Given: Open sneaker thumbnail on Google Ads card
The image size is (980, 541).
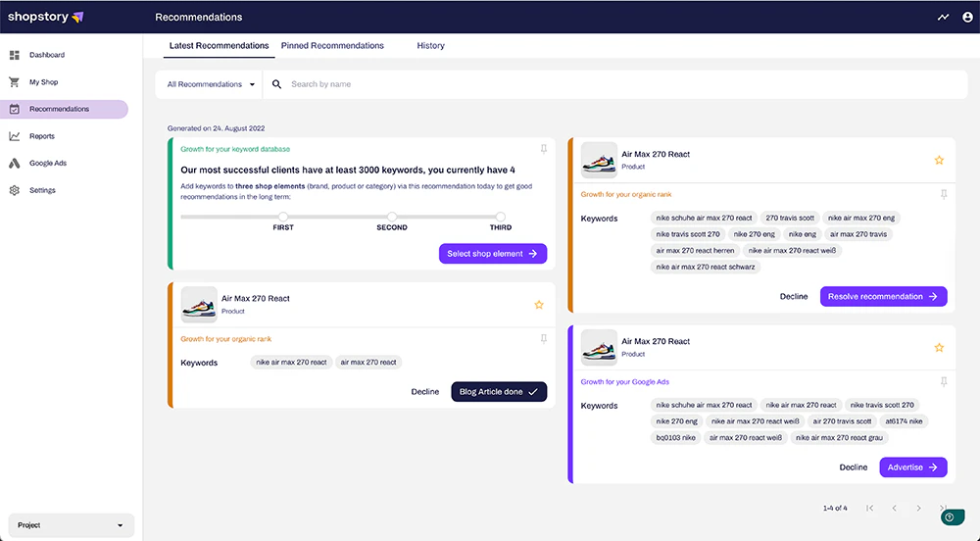Looking at the screenshot, I should 599,347.
